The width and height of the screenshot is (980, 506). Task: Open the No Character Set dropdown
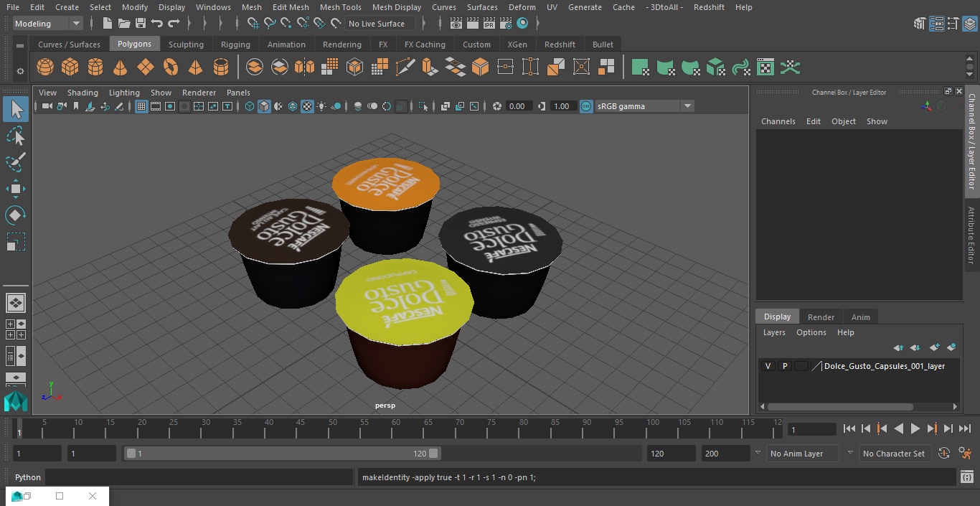[894, 454]
